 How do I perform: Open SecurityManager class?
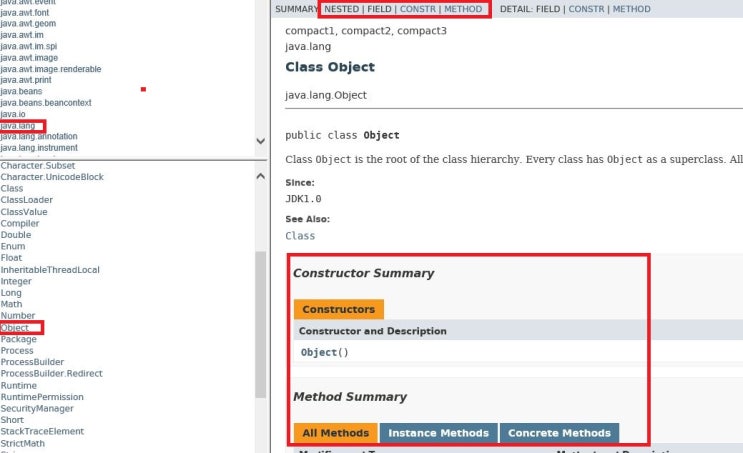36,408
